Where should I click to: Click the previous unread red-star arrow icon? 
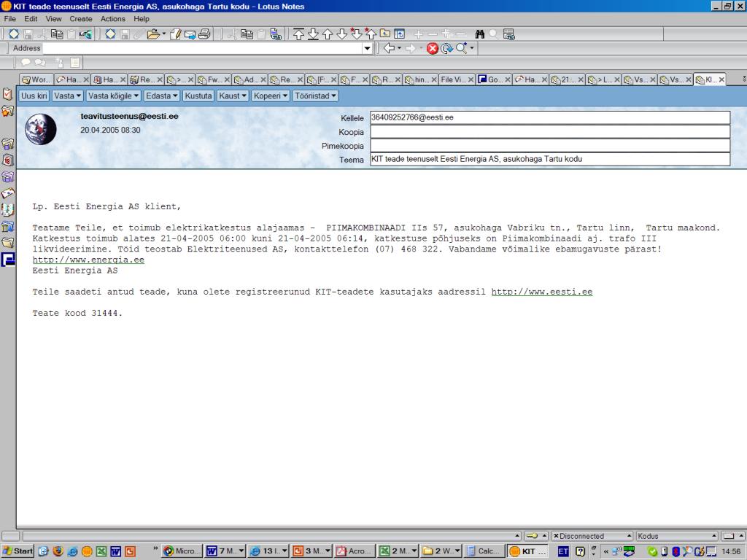point(370,34)
